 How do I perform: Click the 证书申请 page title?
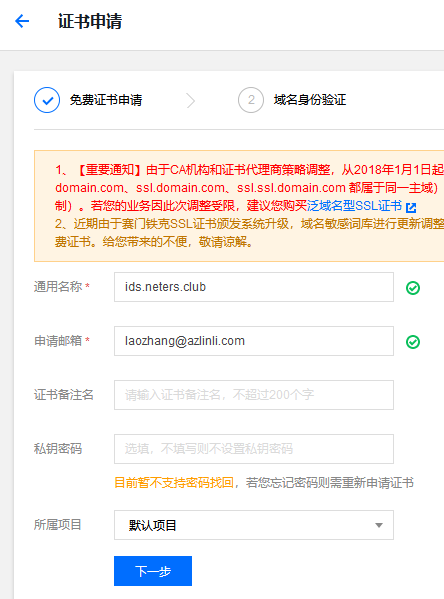90,21
